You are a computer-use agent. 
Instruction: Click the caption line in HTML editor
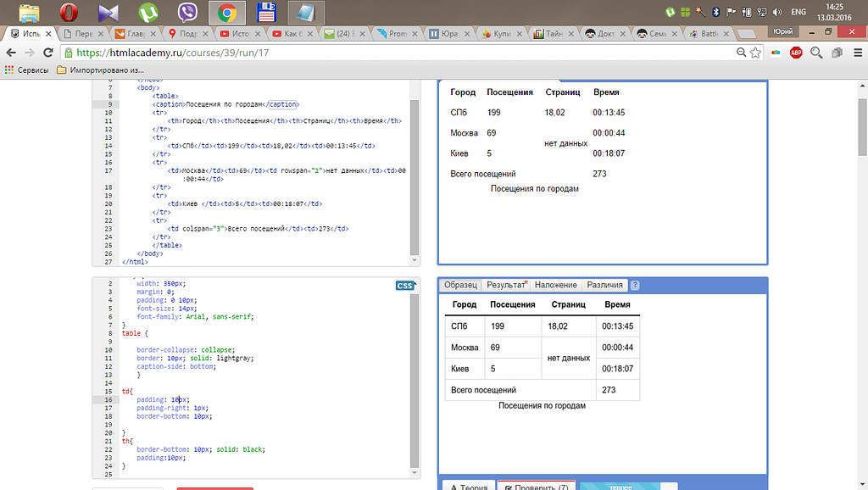225,104
